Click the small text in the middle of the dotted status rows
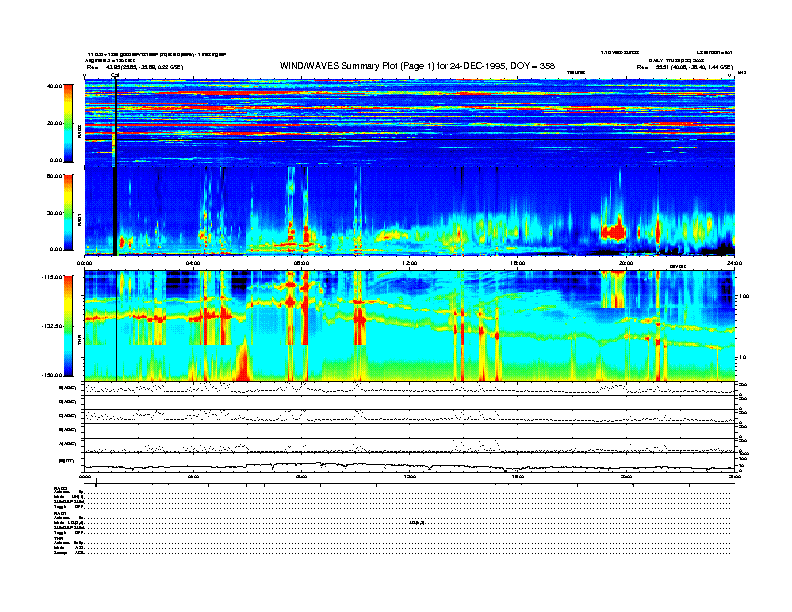 point(418,521)
